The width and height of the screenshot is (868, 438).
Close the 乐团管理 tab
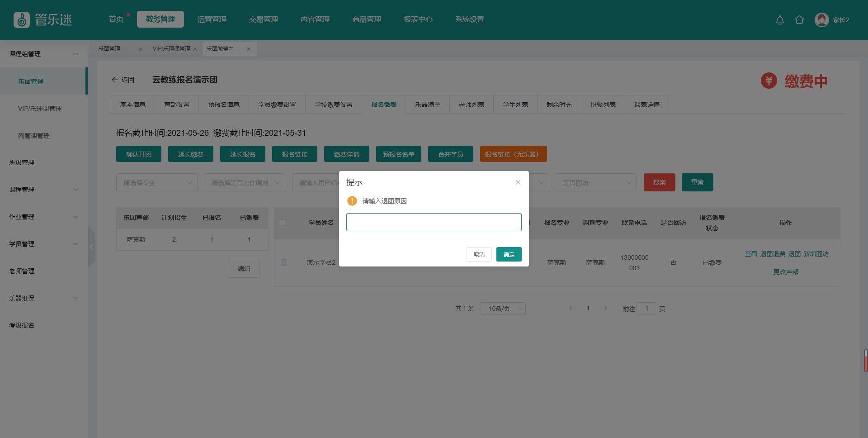click(x=141, y=49)
